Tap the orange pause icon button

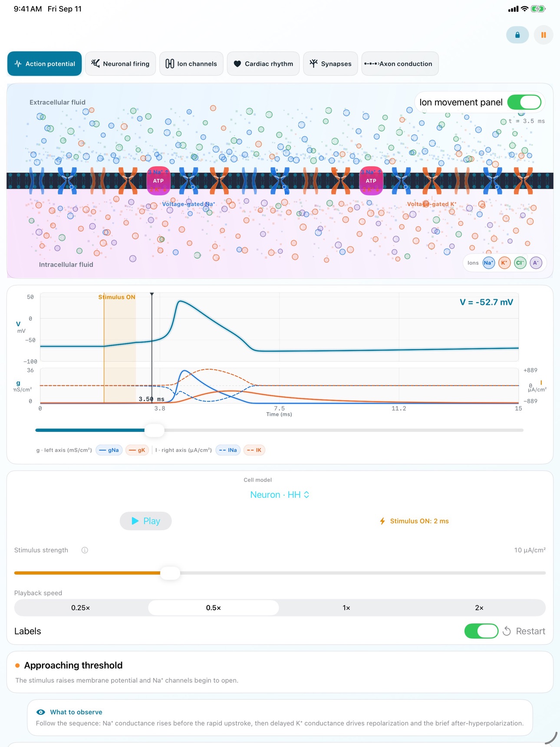(544, 35)
